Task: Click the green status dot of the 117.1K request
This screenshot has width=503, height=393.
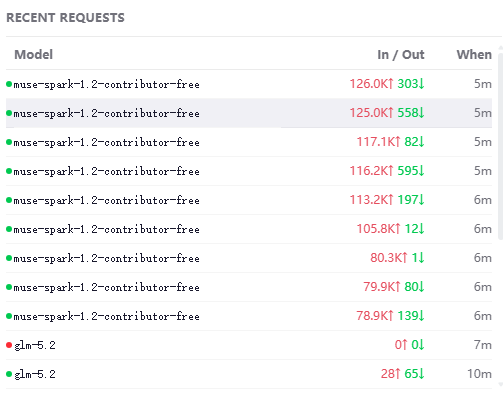Action: 9,142
